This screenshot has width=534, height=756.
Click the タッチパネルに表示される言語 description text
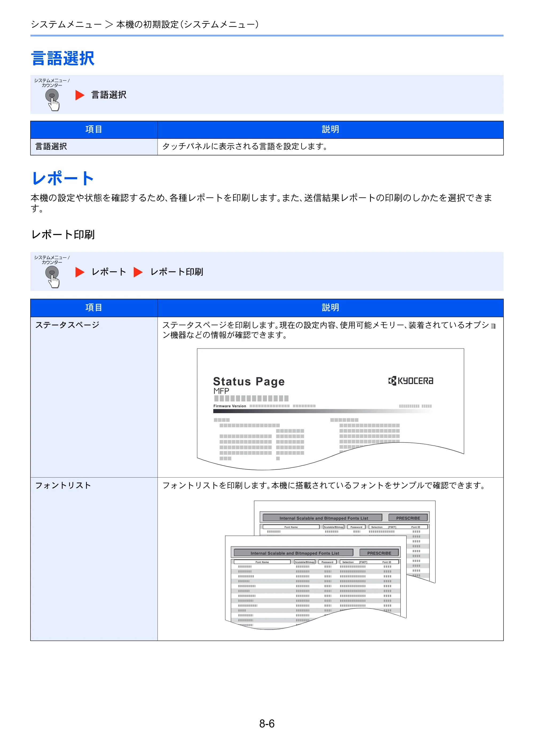[245, 146]
